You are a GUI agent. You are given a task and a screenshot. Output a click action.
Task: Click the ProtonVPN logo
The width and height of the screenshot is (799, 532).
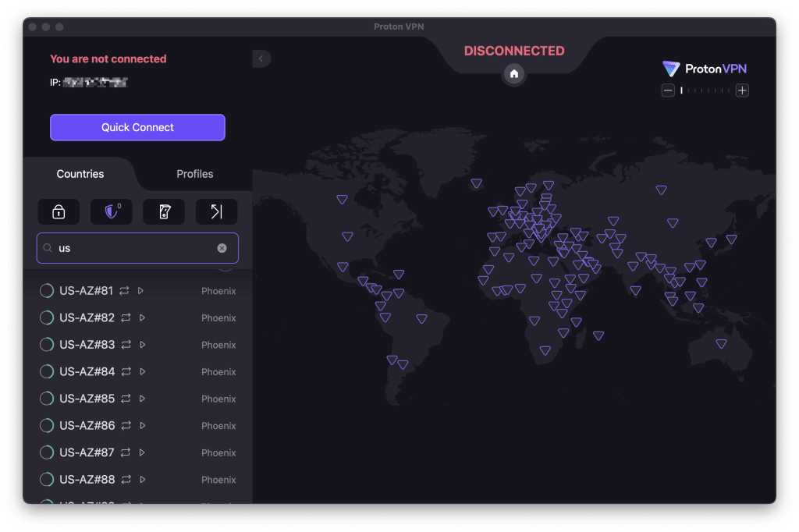705,69
